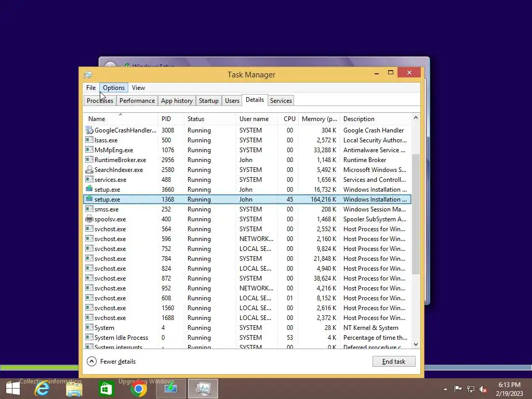Select the svchost.exe row with PID 952

point(247,288)
